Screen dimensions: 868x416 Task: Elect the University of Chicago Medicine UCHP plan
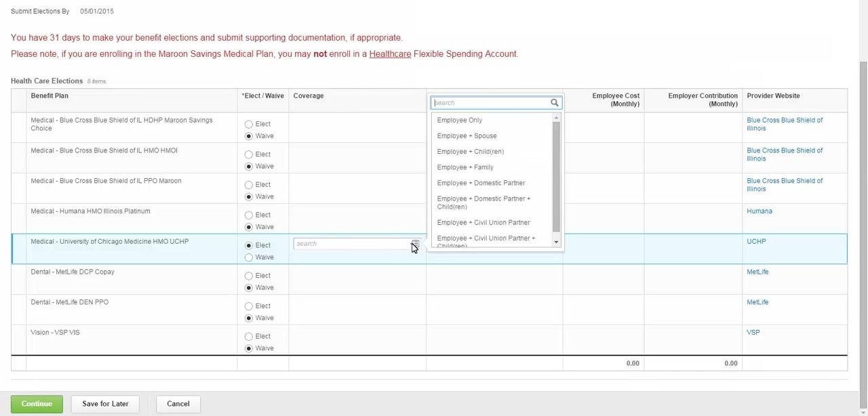tap(249, 245)
